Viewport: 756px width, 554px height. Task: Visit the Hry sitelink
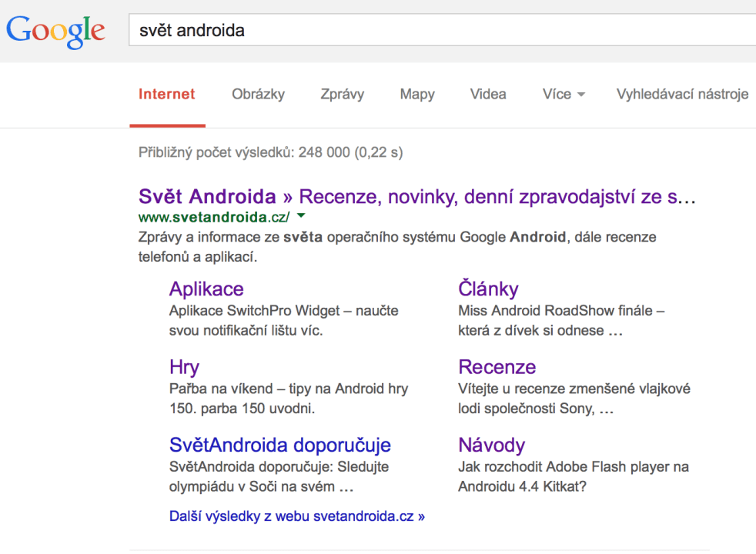click(x=184, y=367)
